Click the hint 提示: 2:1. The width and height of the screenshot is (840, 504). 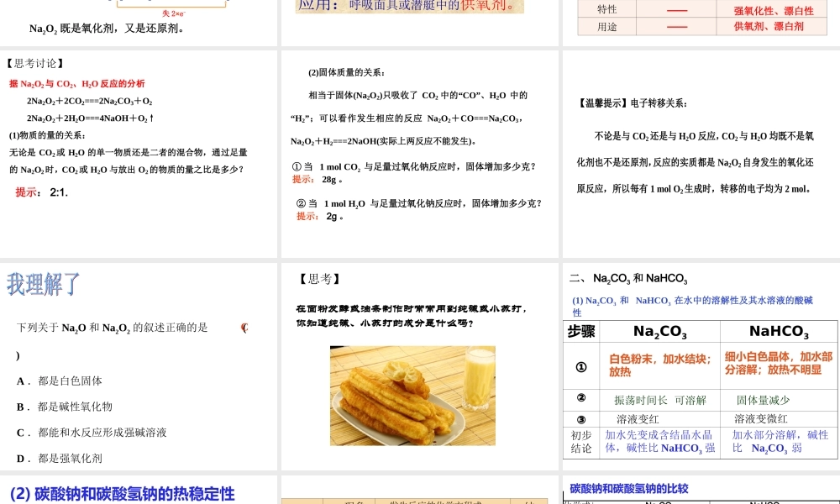[x=41, y=192]
